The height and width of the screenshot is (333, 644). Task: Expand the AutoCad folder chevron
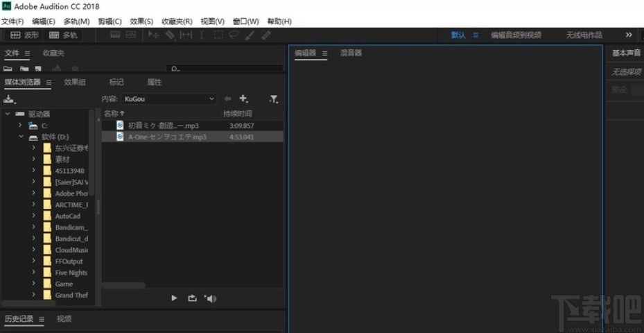point(34,216)
